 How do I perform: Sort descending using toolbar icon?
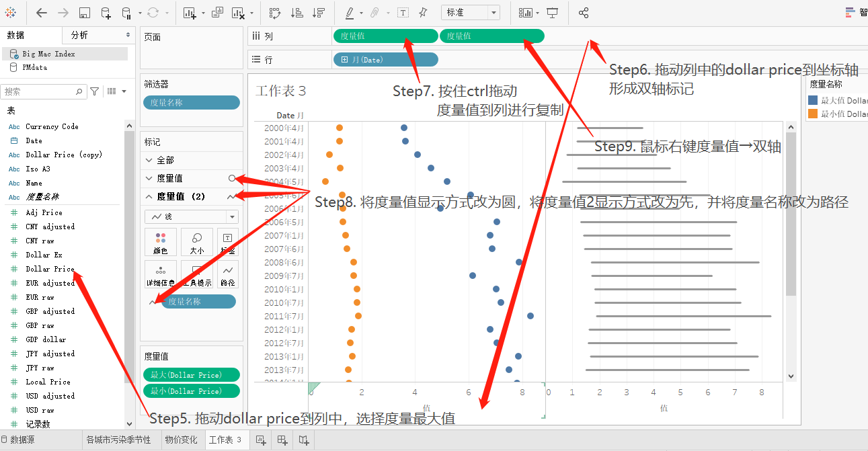click(x=319, y=13)
